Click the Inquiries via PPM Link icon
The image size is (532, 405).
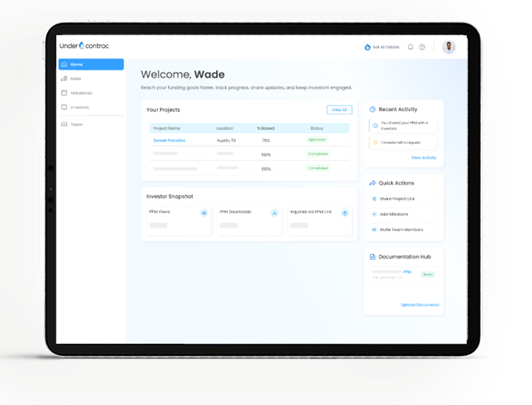click(345, 213)
